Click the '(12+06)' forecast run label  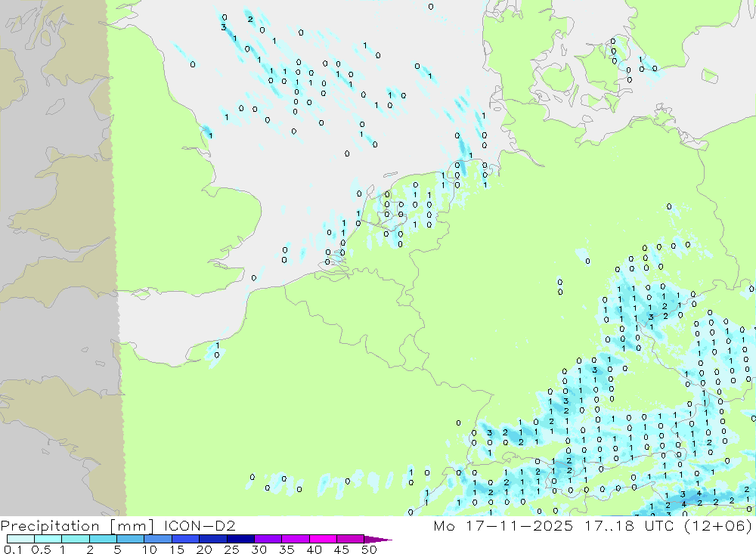click(x=718, y=525)
